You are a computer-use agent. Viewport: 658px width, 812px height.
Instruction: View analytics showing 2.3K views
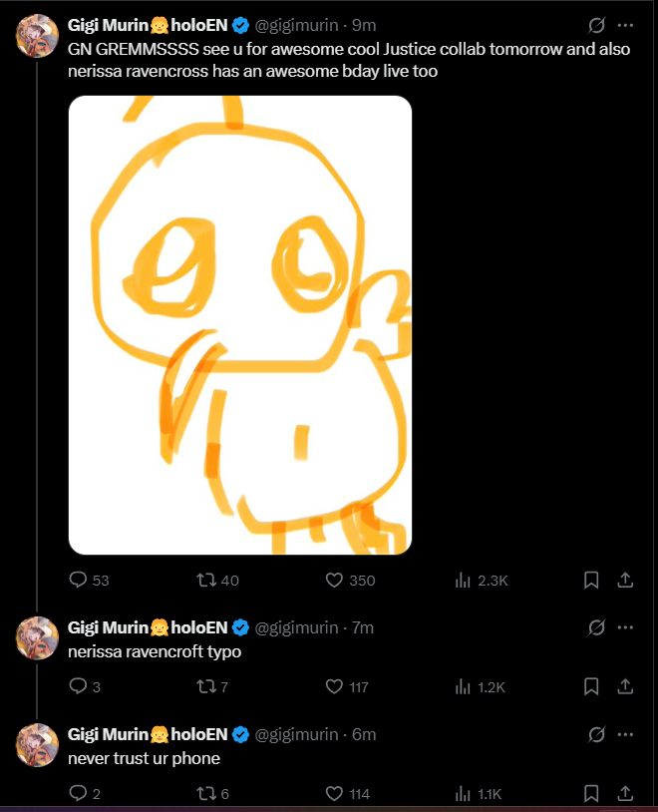click(464, 580)
